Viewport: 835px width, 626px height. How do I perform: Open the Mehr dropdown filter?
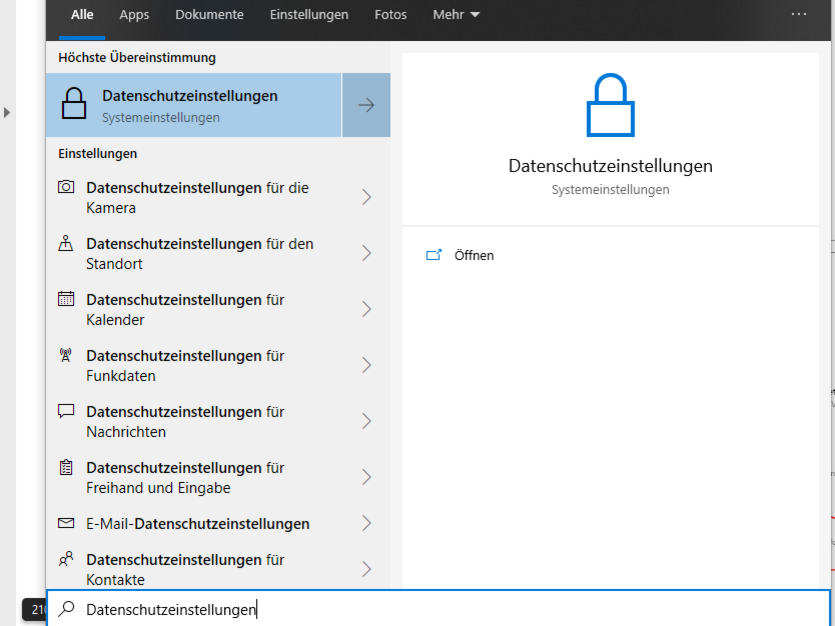(x=456, y=14)
